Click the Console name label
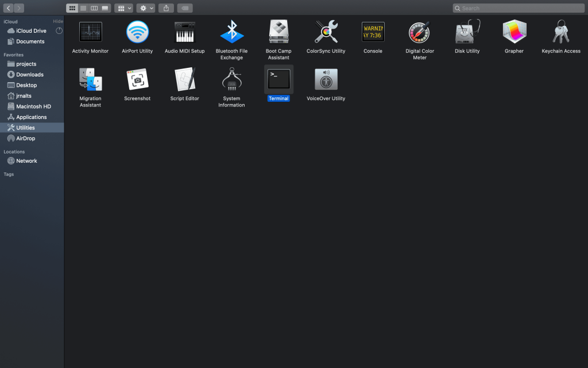 tap(373, 51)
